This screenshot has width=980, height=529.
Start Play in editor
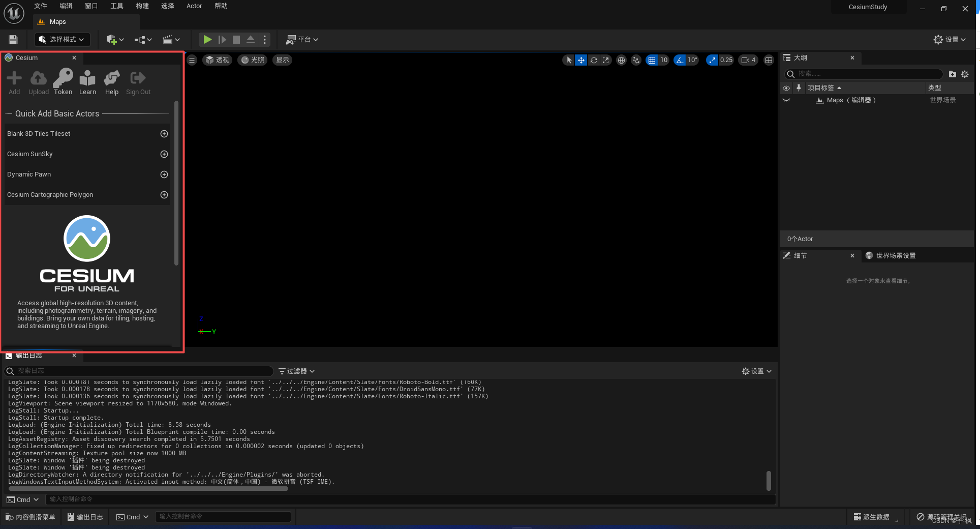[207, 40]
